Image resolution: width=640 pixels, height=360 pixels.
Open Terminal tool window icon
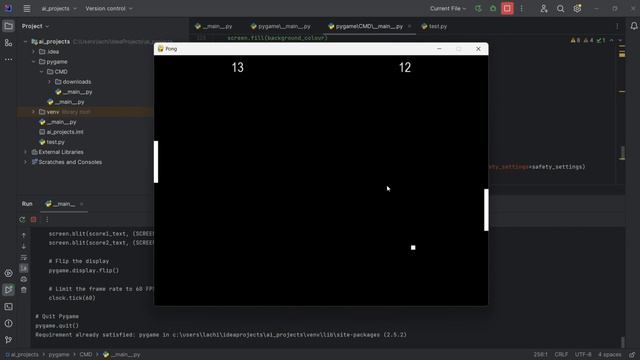[x=8, y=307]
